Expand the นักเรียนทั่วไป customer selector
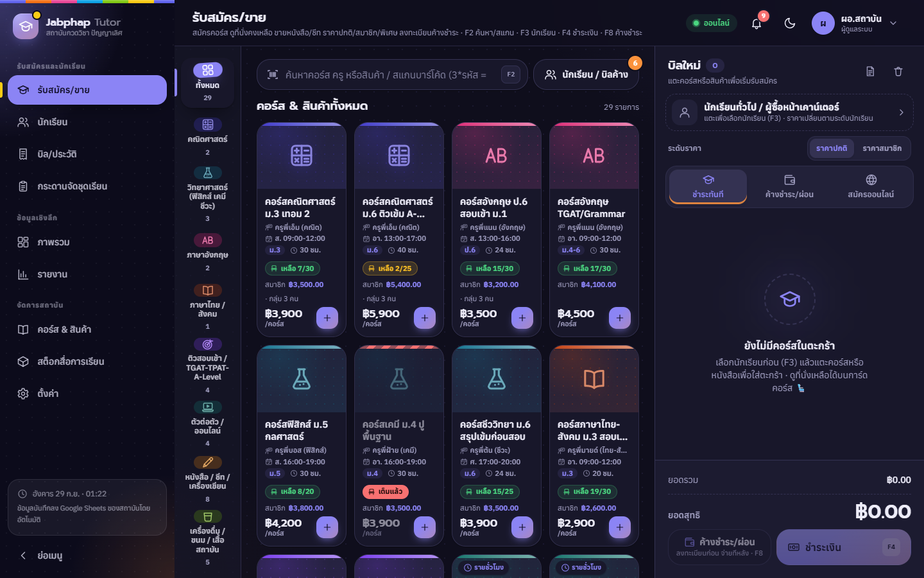The image size is (924, 578). click(789, 112)
